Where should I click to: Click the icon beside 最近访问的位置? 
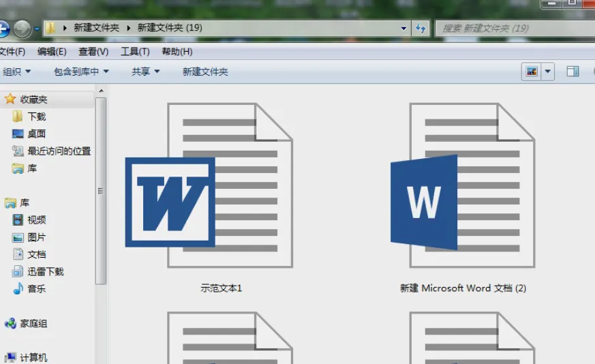[18, 151]
